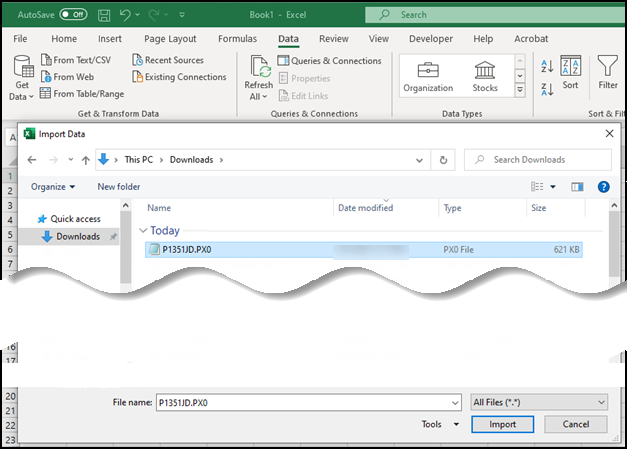
Task: Sort Z to A descending
Action: [547, 89]
